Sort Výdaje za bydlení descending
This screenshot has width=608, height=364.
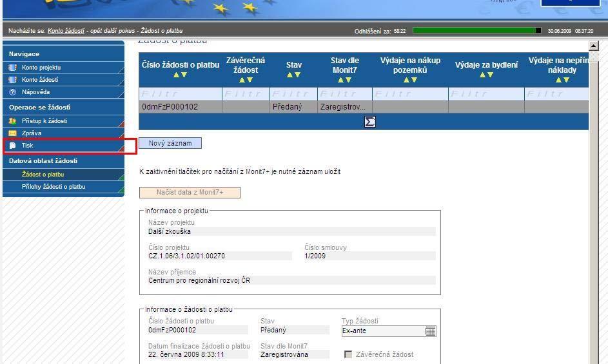[490, 75]
